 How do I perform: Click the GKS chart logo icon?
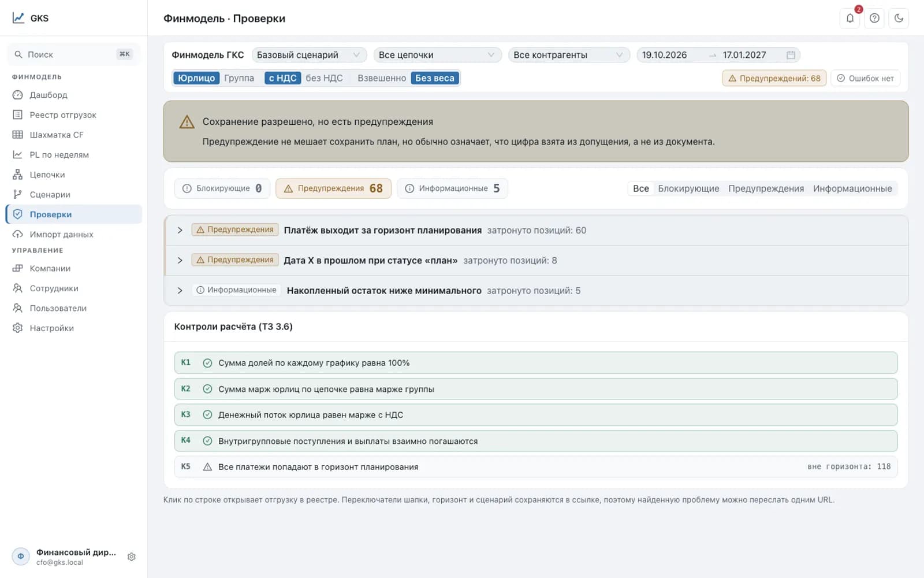(x=18, y=18)
